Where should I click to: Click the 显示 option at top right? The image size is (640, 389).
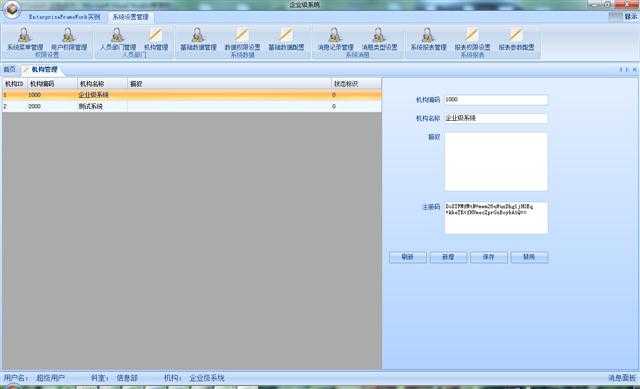(x=630, y=17)
